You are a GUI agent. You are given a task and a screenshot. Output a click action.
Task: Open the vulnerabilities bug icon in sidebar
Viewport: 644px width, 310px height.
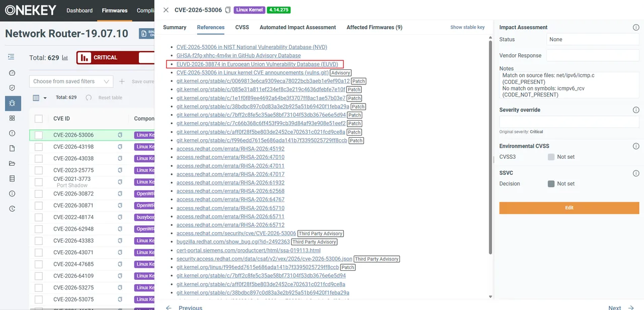coord(12,103)
